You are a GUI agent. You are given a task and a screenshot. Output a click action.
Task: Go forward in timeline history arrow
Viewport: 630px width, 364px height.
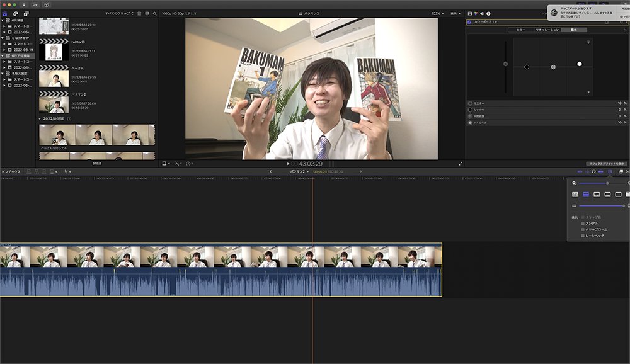coord(360,171)
